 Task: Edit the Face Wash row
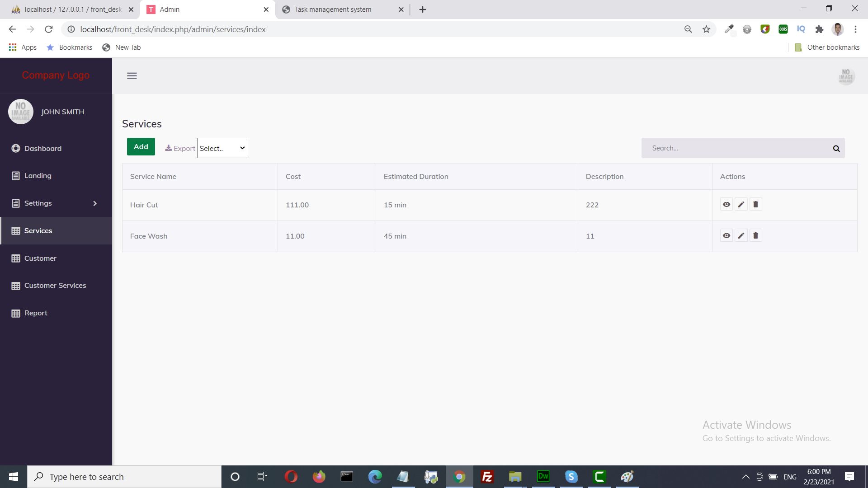[x=741, y=235]
